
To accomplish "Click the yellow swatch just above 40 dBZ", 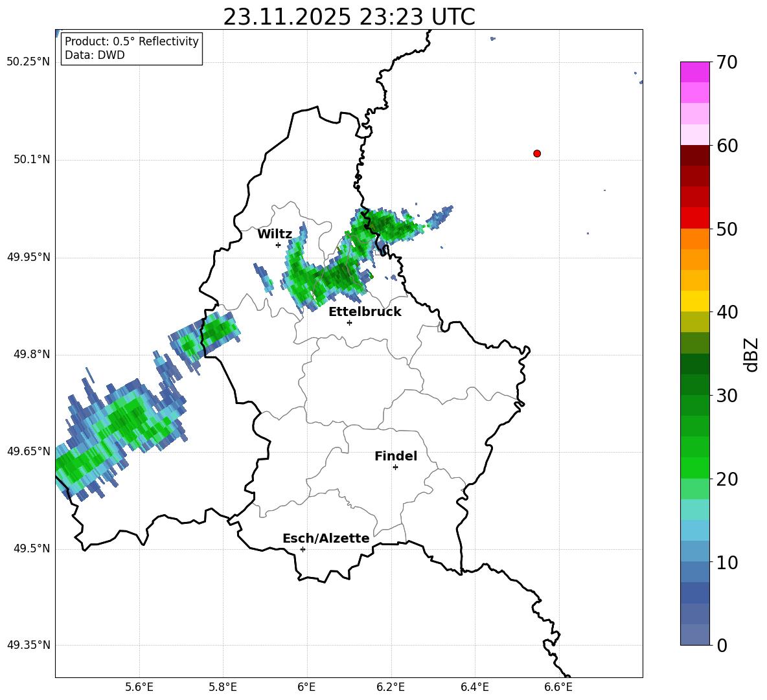I will [694, 301].
